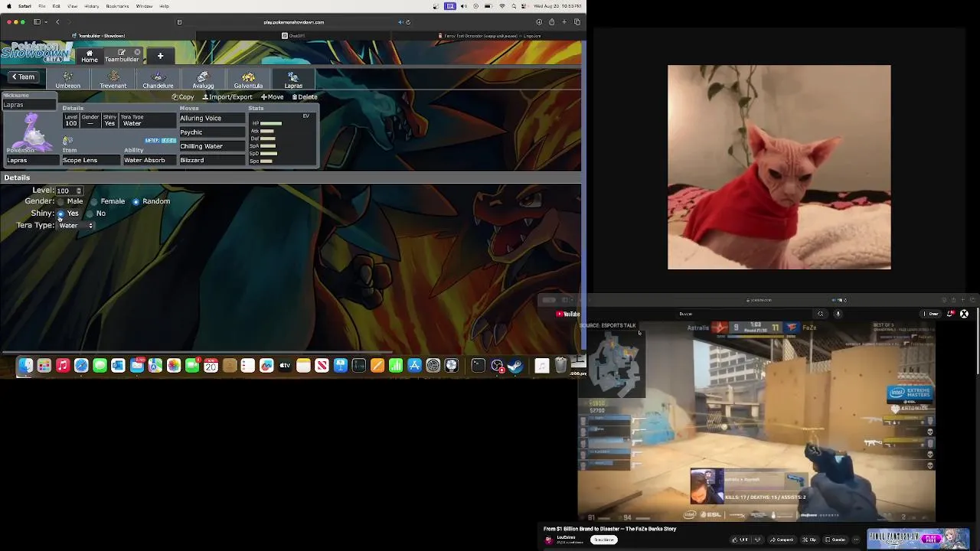
Task: Switch to the ChatGPT browser tab
Action: 293,36
